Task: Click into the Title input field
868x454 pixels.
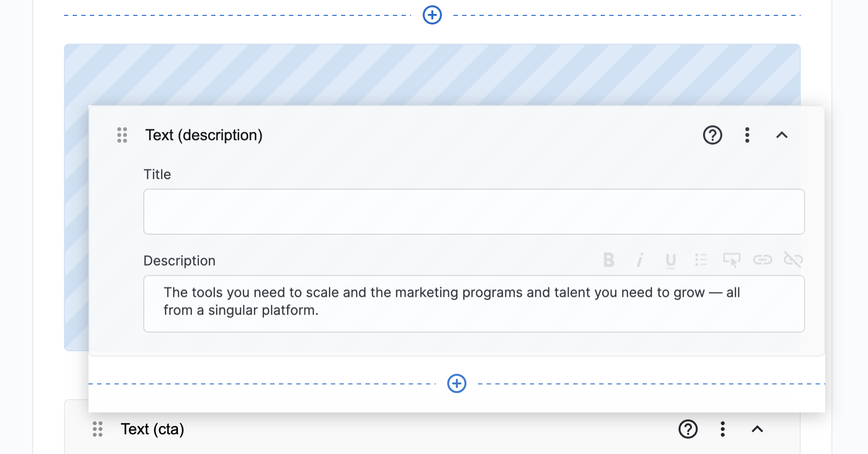Action: click(474, 212)
